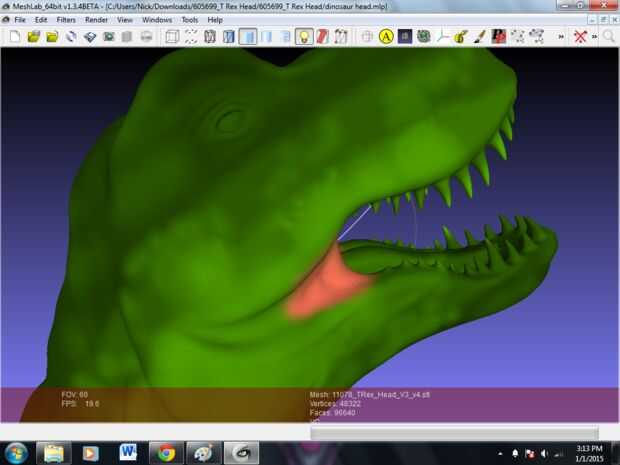Click the yellow circled A icon

pos(386,37)
